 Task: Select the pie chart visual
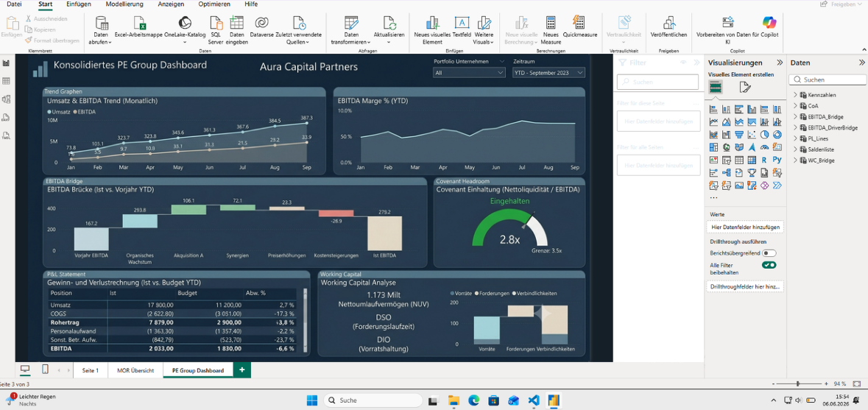pos(764,135)
